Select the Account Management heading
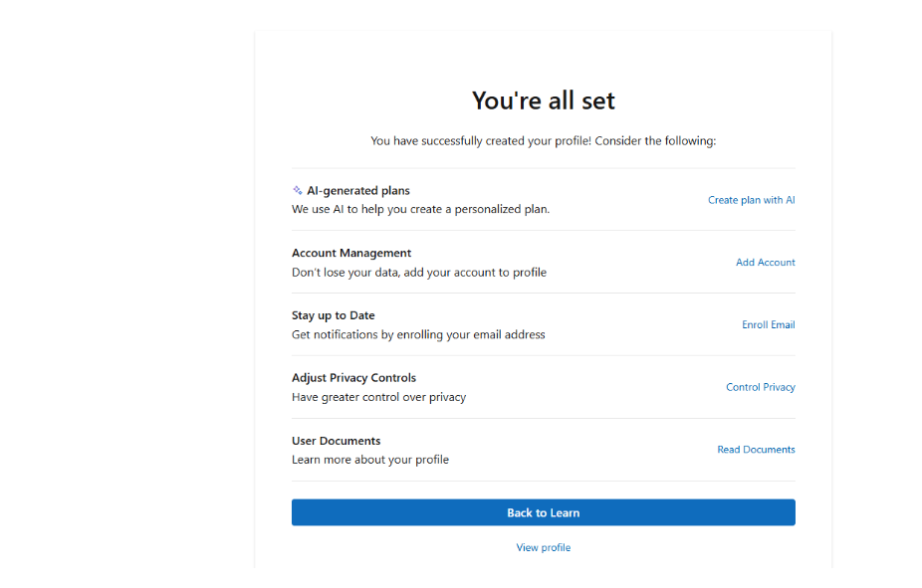This screenshot has height=588, width=922. coord(351,253)
